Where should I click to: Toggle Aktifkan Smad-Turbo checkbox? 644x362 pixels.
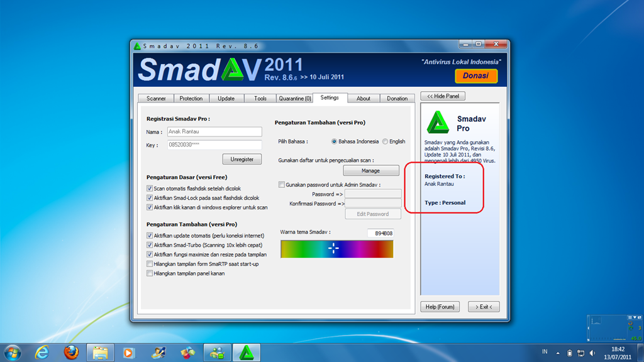150,245
